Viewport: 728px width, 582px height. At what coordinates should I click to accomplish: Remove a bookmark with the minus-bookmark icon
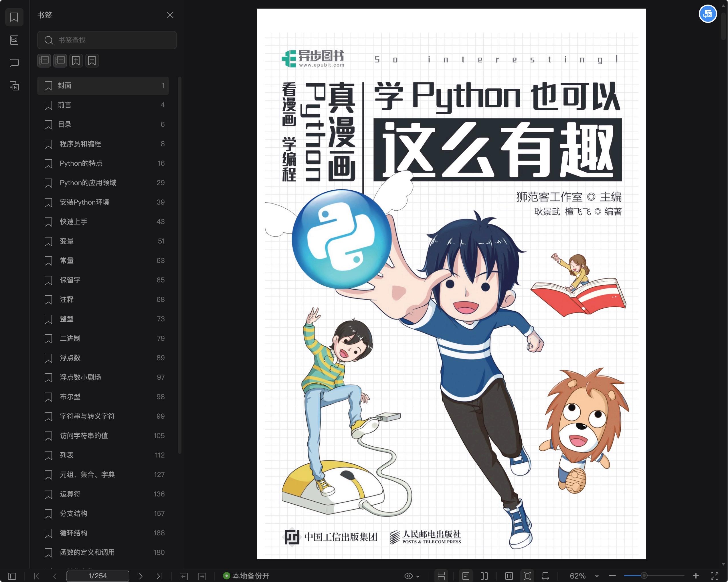click(92, 61)
